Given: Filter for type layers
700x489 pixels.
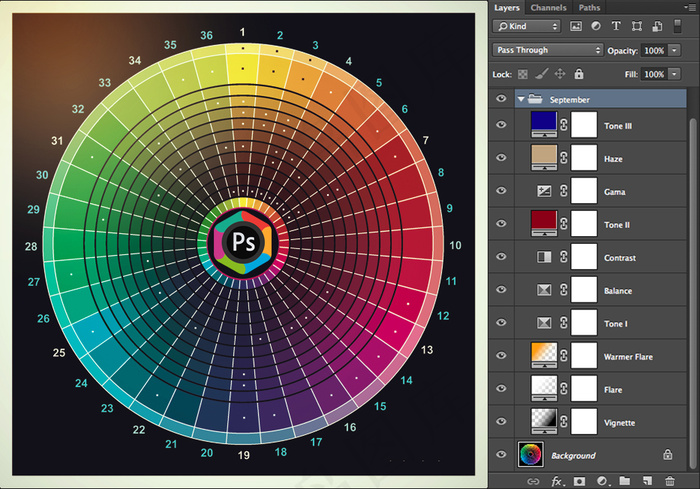Looking at the screenshot, I should pyautogui.click(x=616, y=26).
